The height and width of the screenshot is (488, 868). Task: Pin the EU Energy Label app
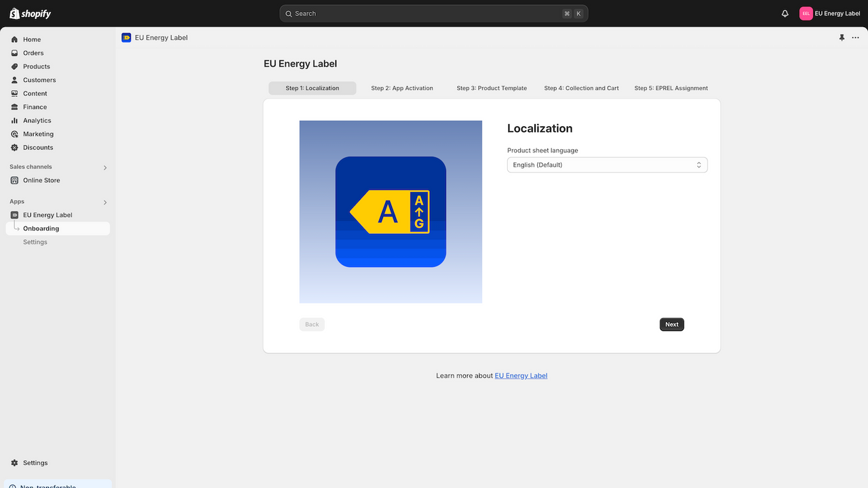842,38
